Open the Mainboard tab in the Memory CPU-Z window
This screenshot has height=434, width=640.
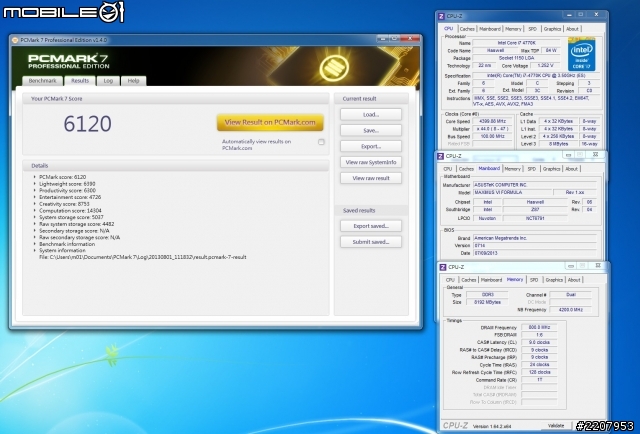(491, 280)
